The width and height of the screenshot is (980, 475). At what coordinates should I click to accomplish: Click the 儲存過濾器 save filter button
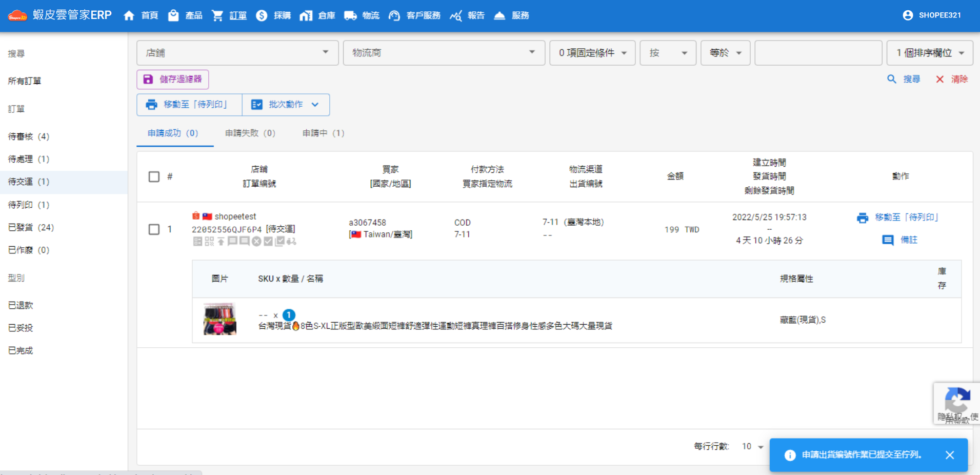pyautogui.click(x=172, y=80)
